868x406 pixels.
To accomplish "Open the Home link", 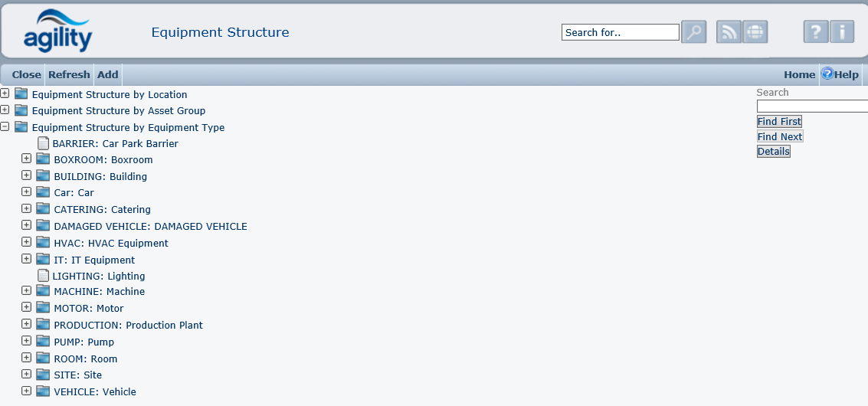I will pos(799,74).
